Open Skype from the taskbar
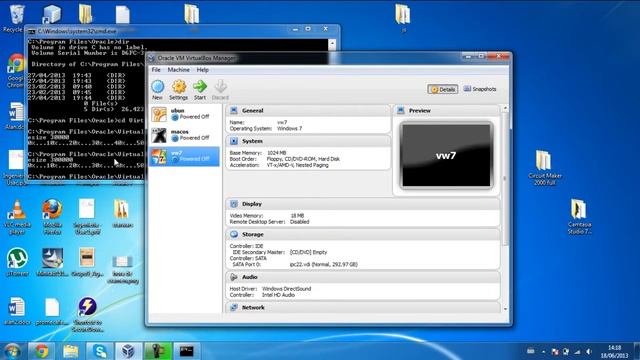Screen dimensions: 640x360 [100, 351]
